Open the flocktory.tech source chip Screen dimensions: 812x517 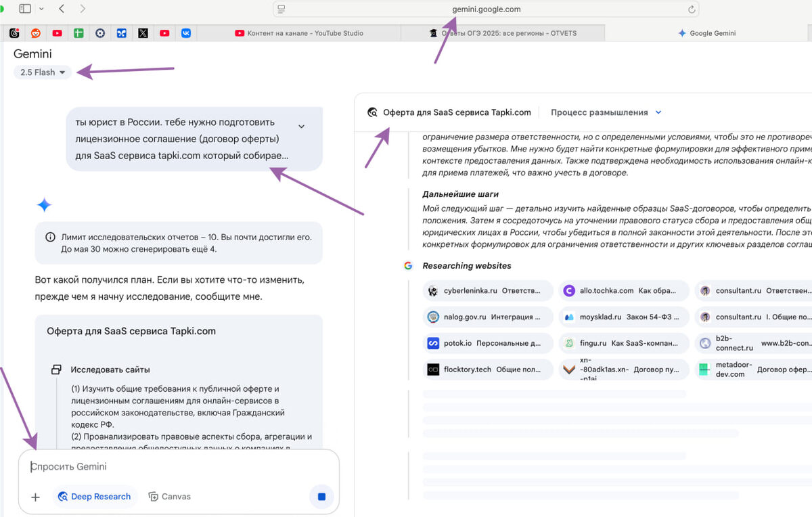point(488,369)
